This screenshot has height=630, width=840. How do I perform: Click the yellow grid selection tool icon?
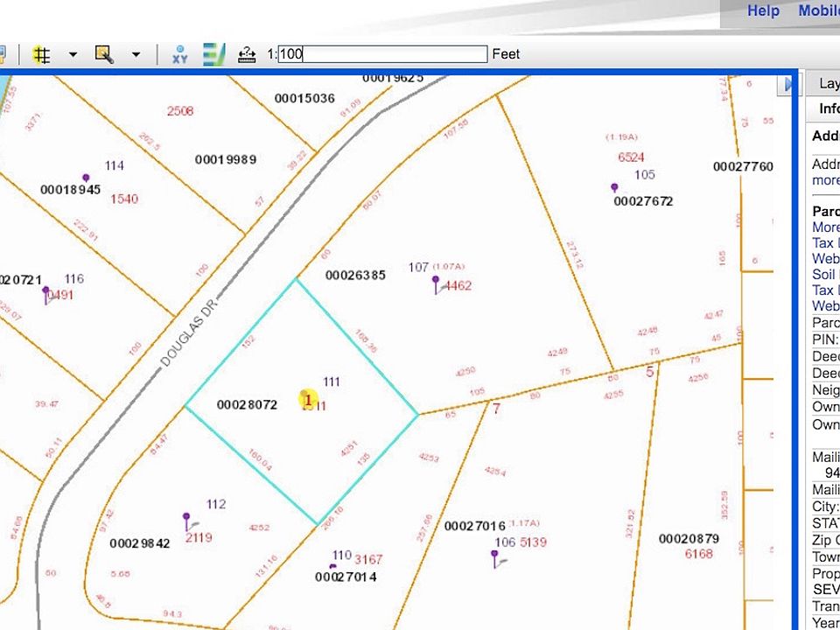point(41,54)
